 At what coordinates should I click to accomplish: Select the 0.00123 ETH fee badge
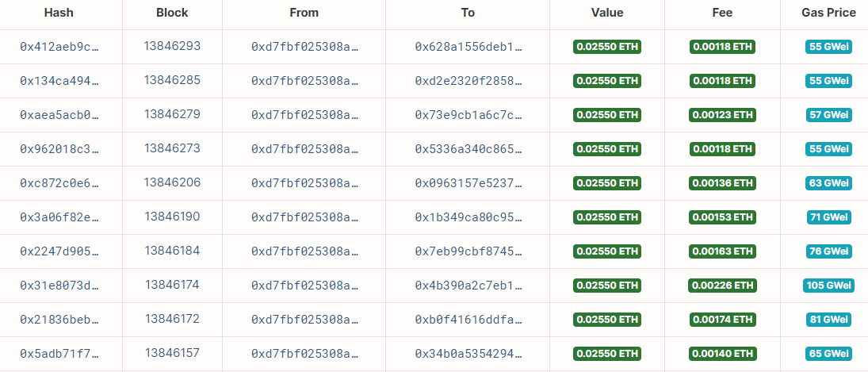722,115
